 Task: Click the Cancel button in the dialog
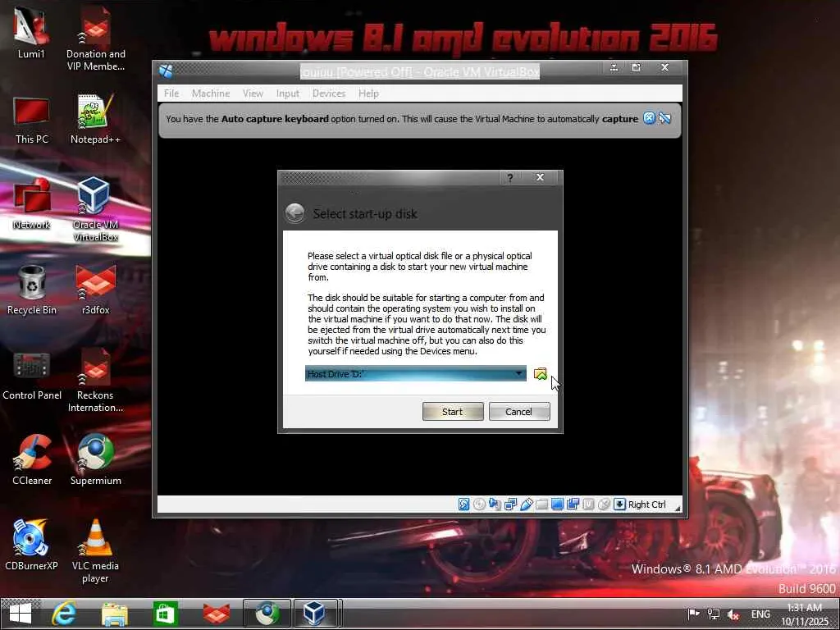click(x=519, y=412)
